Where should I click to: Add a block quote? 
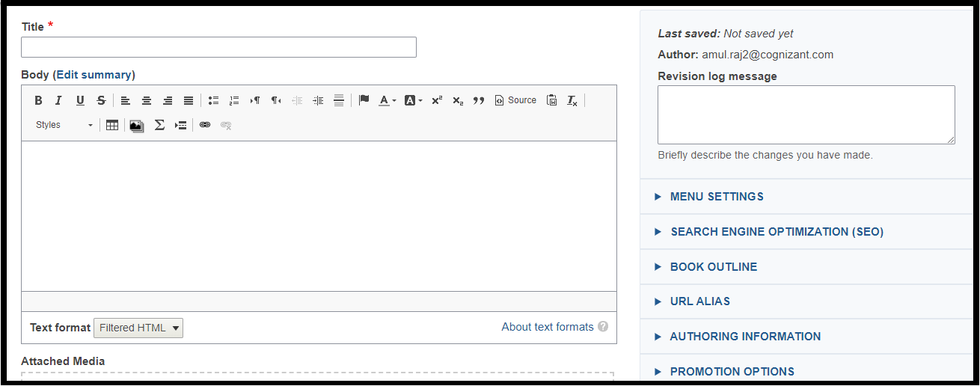click(x=479, y=100)
